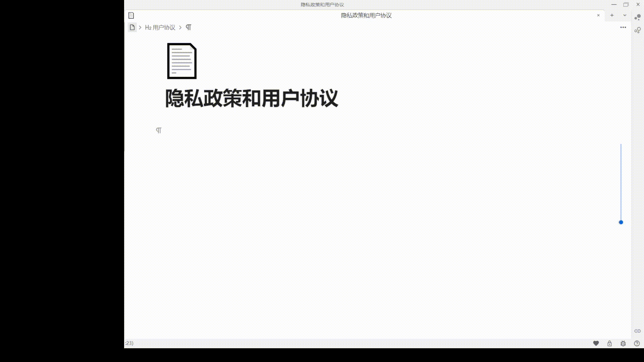Expand the tab list chevron dropdown

tap(624, 15)
